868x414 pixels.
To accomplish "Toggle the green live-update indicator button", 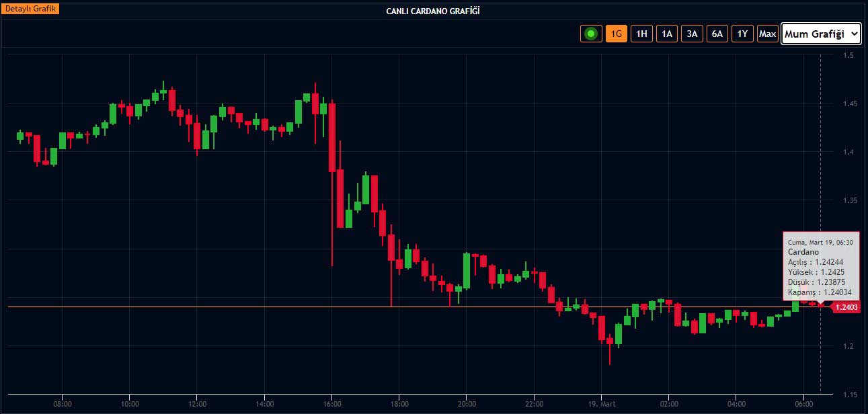I will coord(592,34).
